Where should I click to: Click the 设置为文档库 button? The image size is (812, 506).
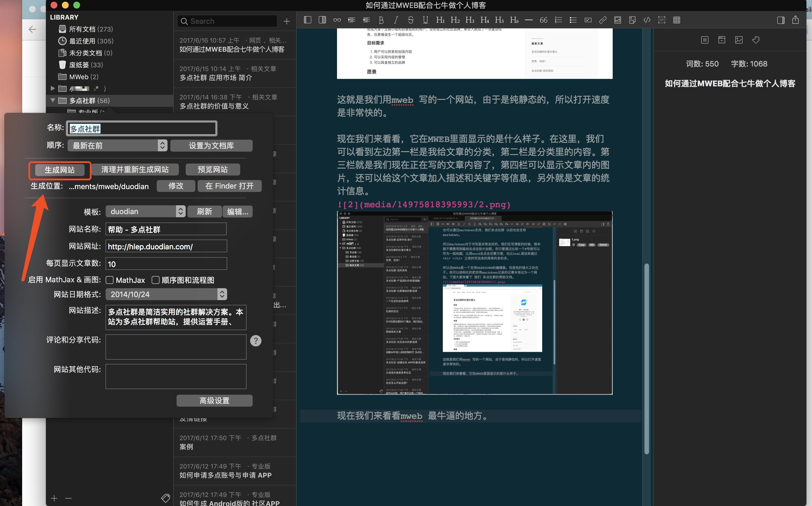[211, 145]
